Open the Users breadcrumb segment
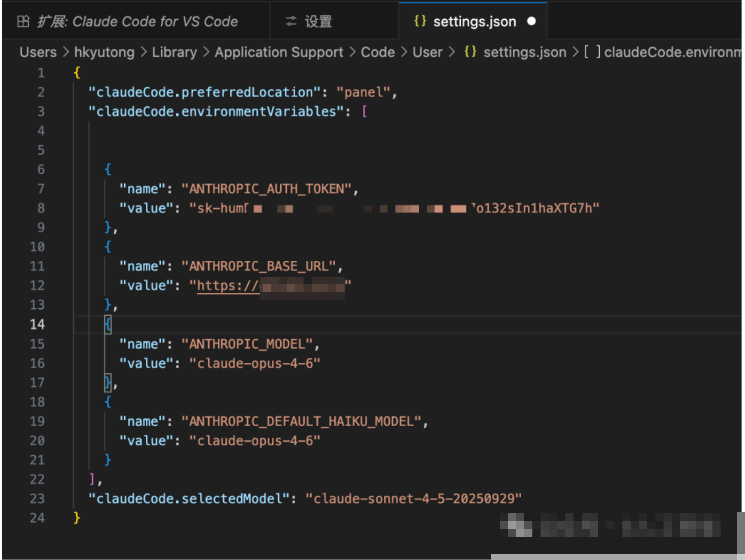 point(38,52)
